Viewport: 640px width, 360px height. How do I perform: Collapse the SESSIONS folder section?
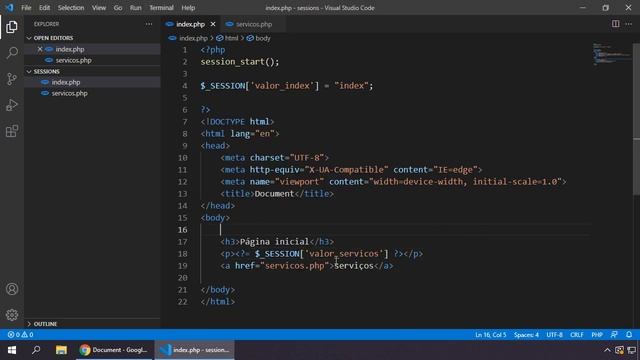tap(29, 71)
